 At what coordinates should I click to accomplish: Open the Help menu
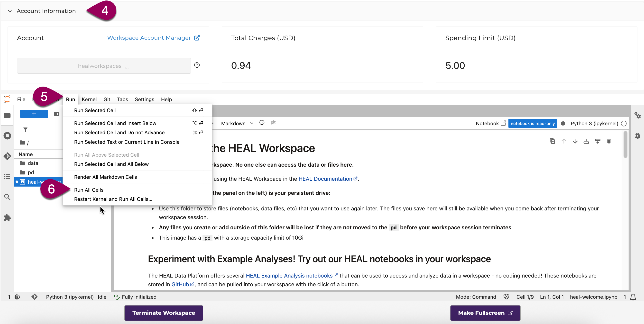pos(166,99)
